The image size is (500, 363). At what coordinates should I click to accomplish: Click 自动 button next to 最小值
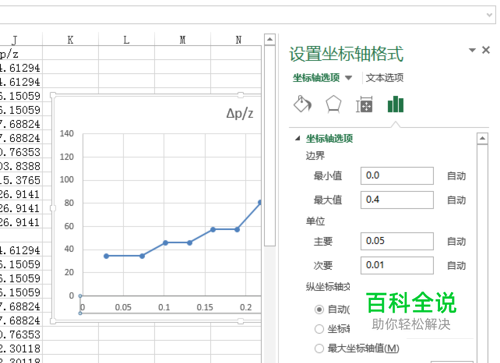pos(456,176)
